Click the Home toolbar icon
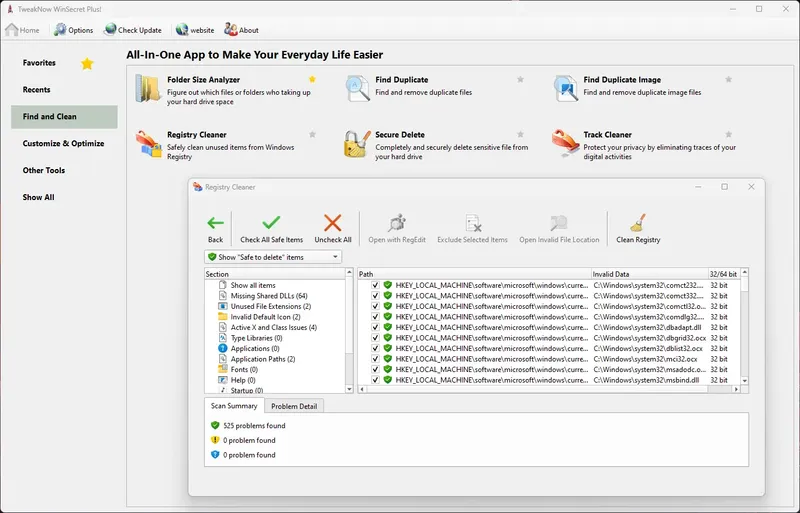Image resolution: width=800 pixels, height=513 pixels. [12, 30]
